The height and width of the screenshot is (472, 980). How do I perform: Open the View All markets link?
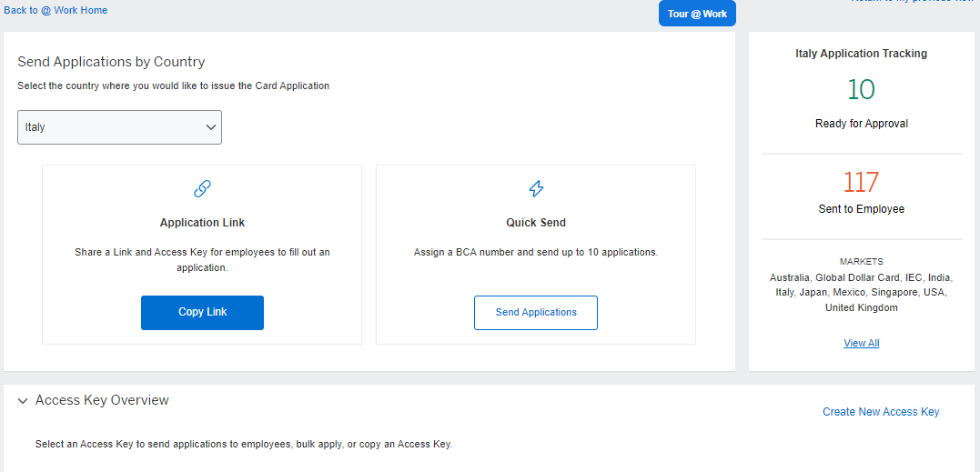point(861,343)
